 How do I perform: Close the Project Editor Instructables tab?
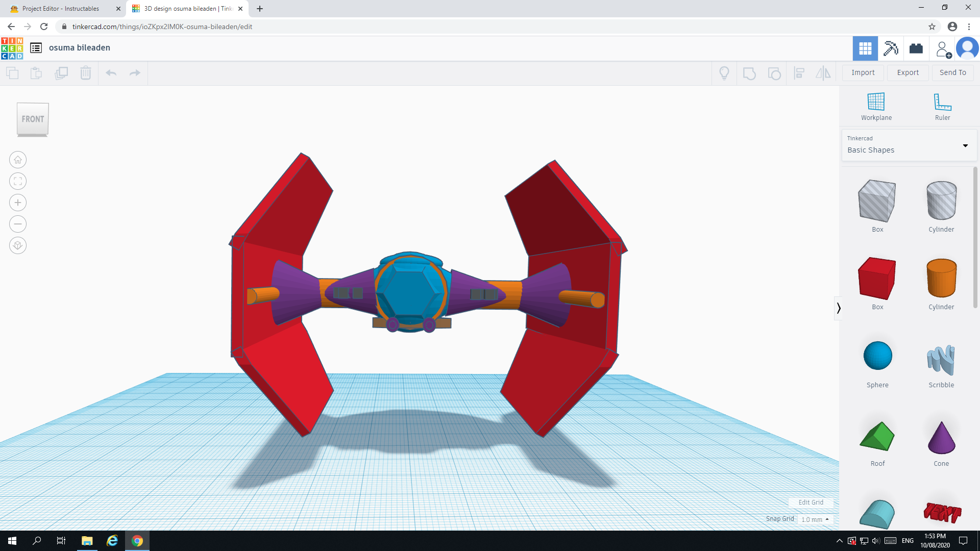(118, 9)
